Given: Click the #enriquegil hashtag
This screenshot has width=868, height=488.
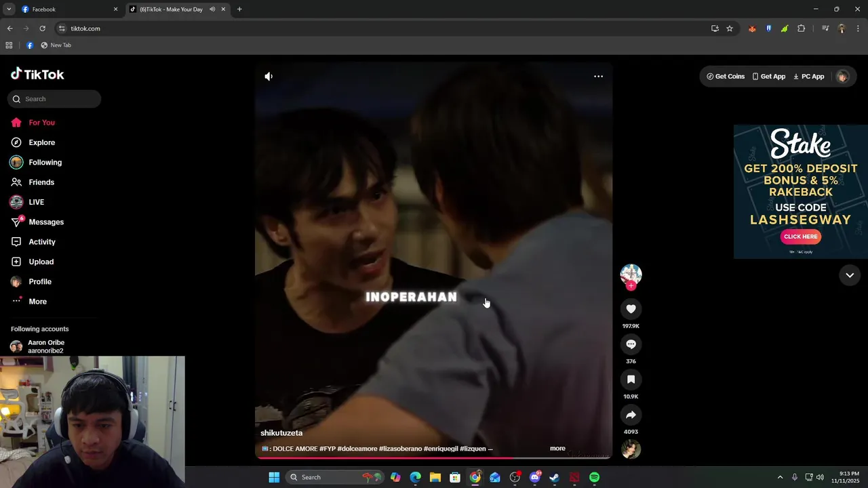Looking at the screenshot, I should pyautogui.click(x=441, y=449).
